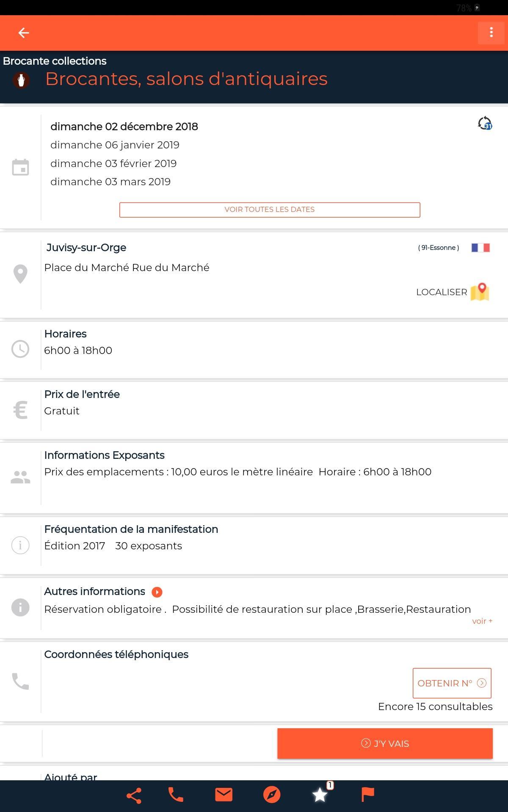Expand VOIR TOUTES LES DATES
508x812 pixels.
pos(270,210)
